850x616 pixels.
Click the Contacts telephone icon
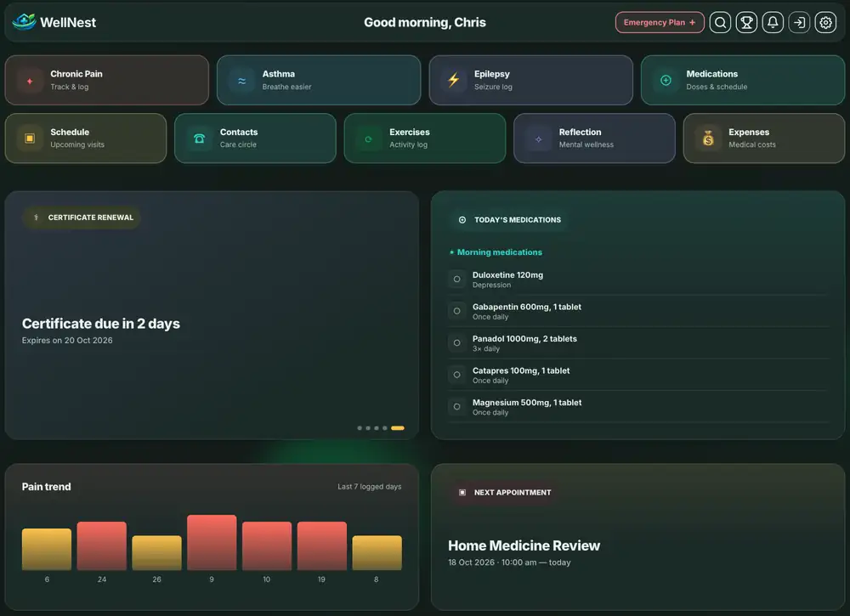point(200,138)
